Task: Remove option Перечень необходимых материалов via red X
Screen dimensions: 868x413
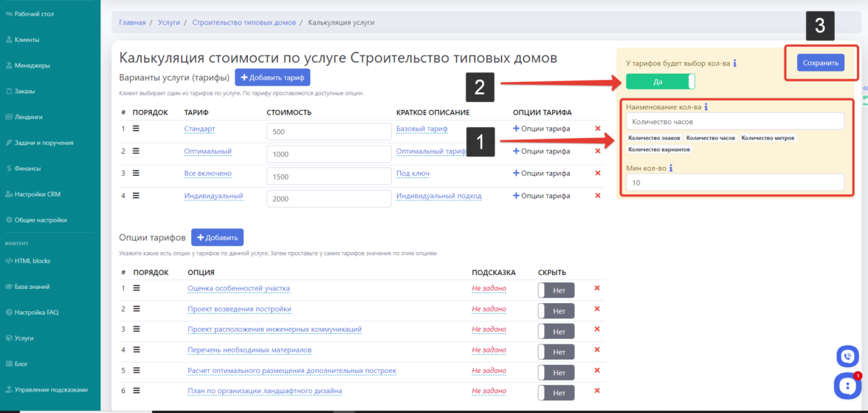Action: click(x=597, y=349)
